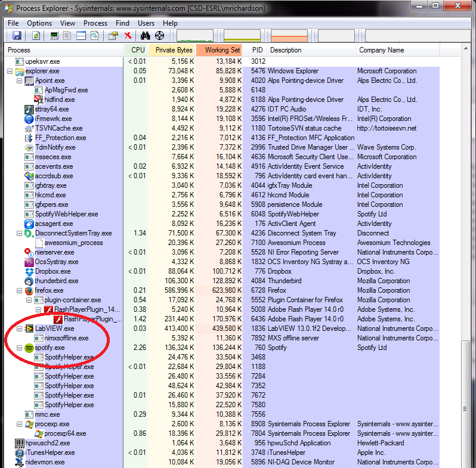The height and width of the screenshot is (468, 476).
Task: Select the SpotifyWebHelper.exe row
Action: [222, 214]
